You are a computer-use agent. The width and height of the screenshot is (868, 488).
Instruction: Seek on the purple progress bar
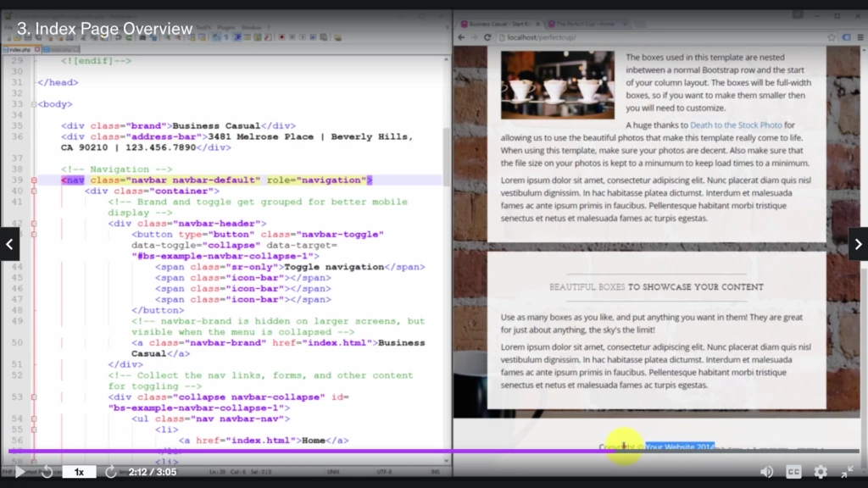tap(339, 452)
